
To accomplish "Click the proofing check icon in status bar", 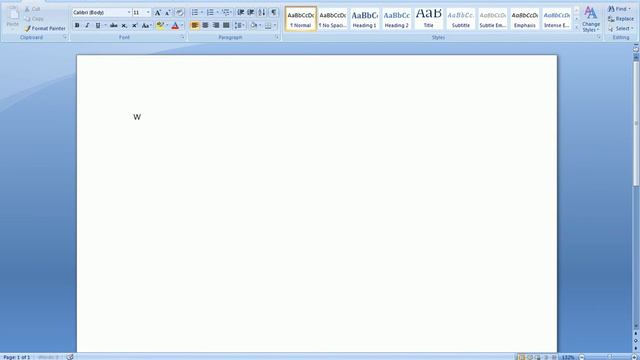I will click(70, 357).
